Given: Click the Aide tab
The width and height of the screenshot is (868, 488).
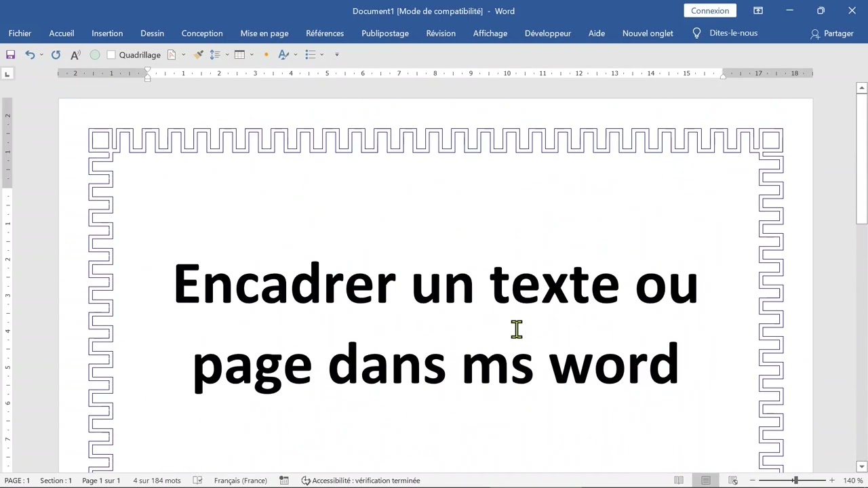Looking at the screenshot, I should 597,33.
